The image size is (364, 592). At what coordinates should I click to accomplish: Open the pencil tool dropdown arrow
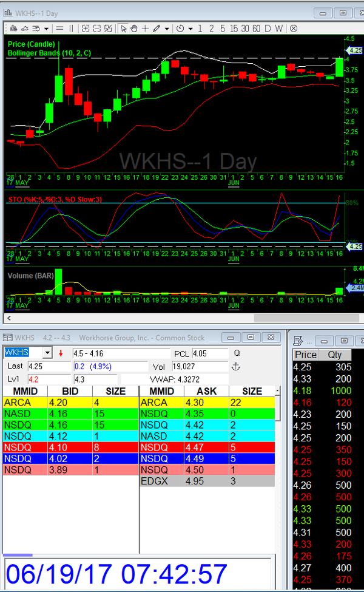167,28
